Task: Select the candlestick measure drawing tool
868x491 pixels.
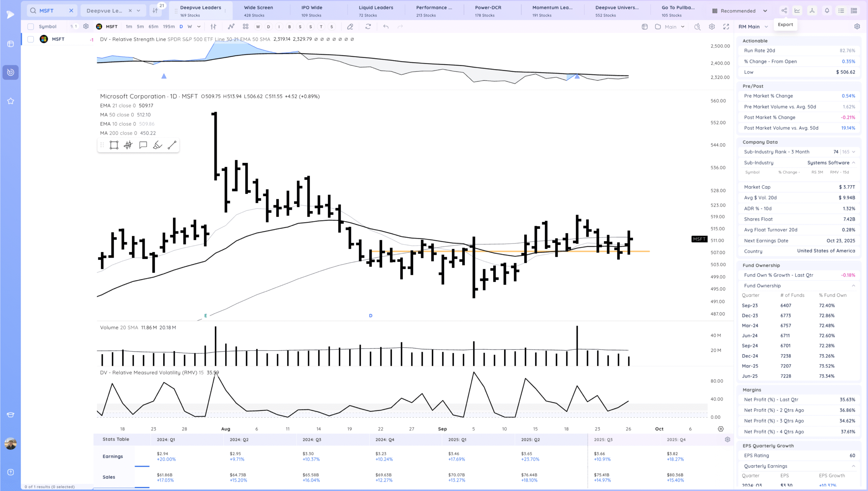Action: [128, 145]
